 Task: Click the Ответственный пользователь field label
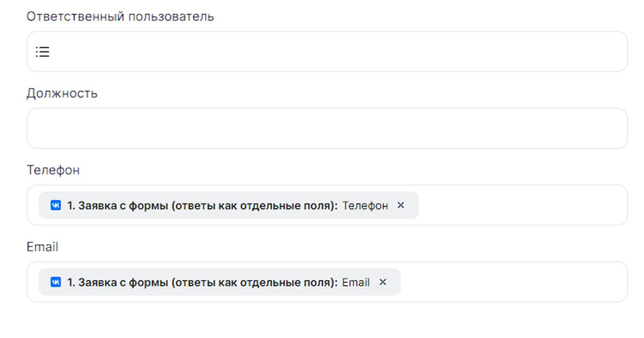[120, 17]
